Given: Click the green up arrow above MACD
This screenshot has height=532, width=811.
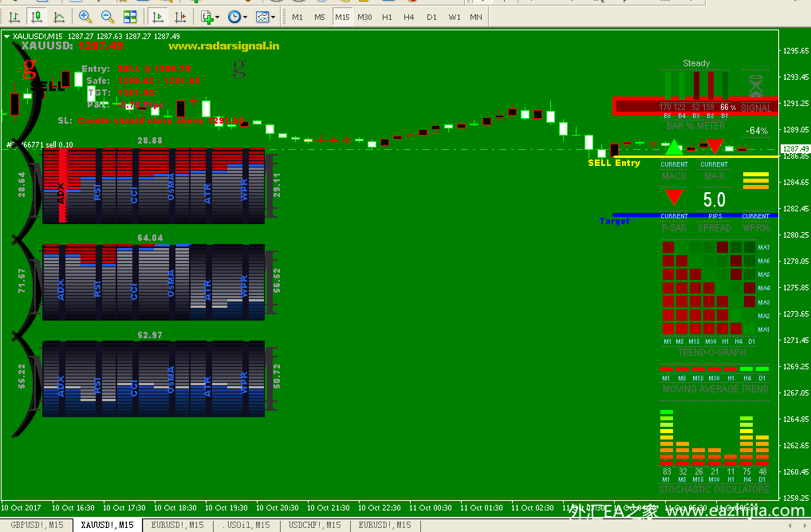Looking at the screenshot, I should [x=673, y=147].
